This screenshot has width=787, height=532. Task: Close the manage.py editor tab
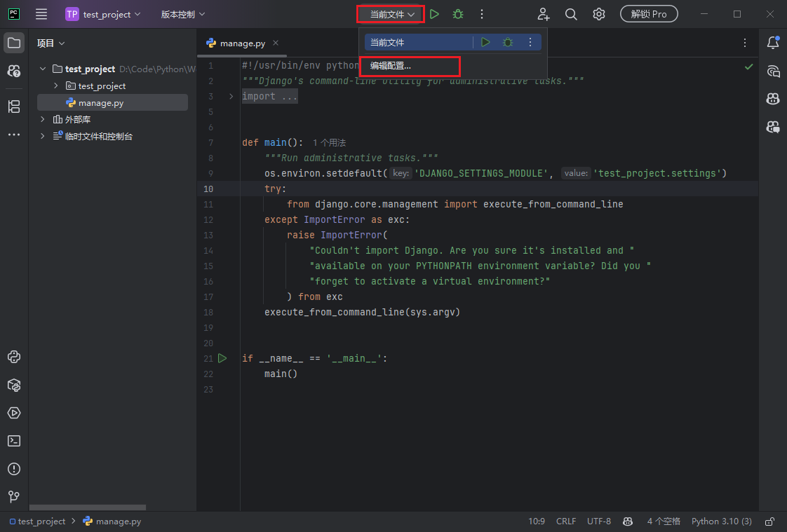click(276, 43)
